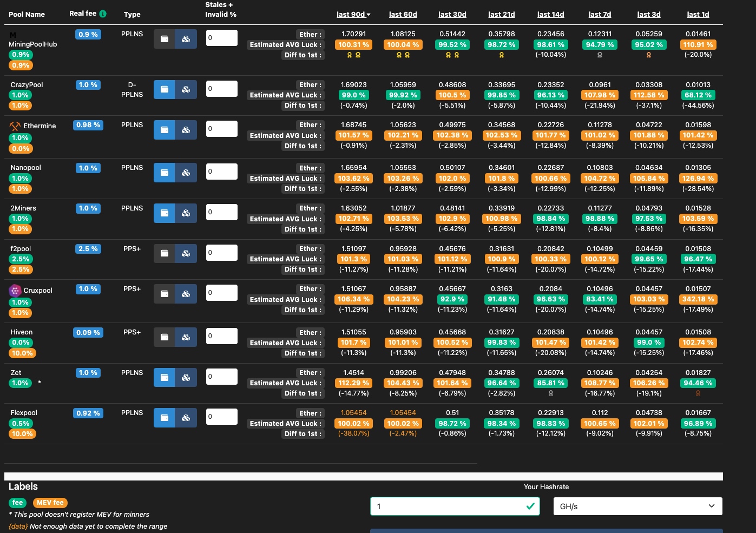Sort by last 60d column
Screen dimensions: 756x533
(403, 14)
